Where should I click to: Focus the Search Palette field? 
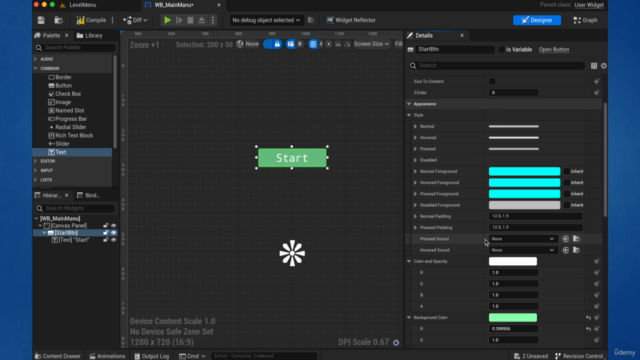coord(75,47)
